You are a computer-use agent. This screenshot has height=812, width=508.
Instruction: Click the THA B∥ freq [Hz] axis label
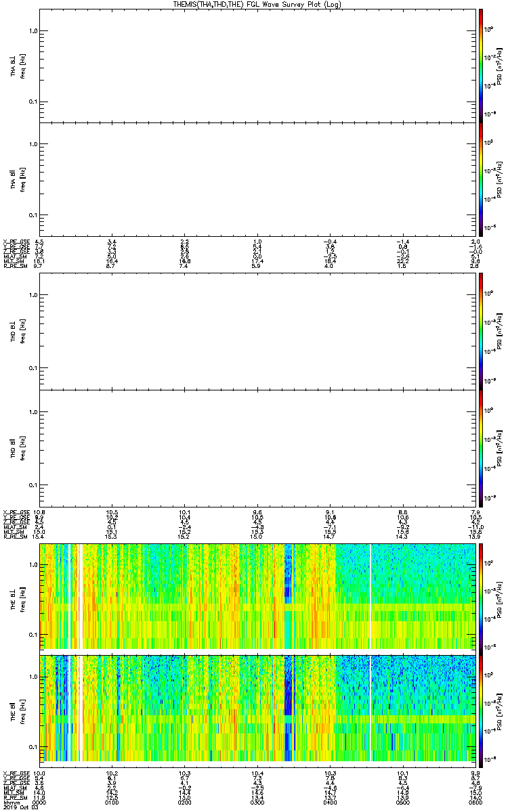pyautogui.click(x=22, y=179)
